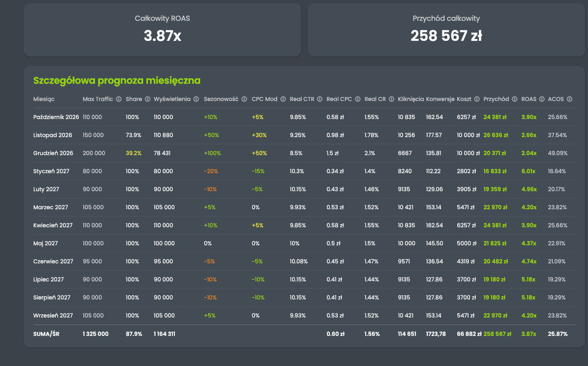This screenshot has height=366, width=588.
Task: Click the 2.04x ROAS value
Action: (529, 153)
